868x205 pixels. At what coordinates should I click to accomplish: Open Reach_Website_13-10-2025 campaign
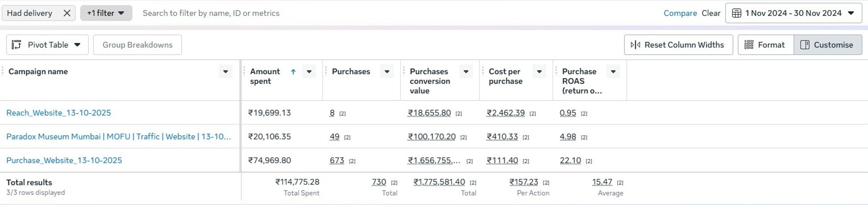tap(59, 113)
